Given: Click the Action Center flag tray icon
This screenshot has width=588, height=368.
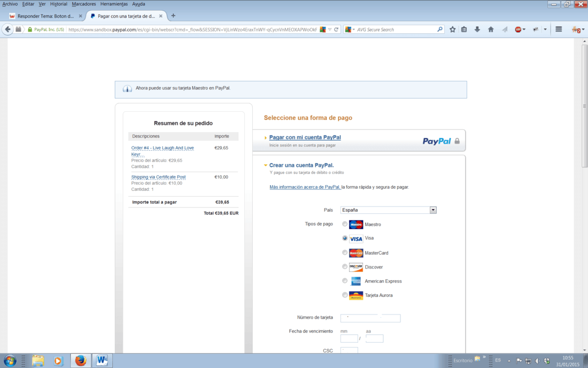Looking at the screenshot, I should click(x=519, y=361).
